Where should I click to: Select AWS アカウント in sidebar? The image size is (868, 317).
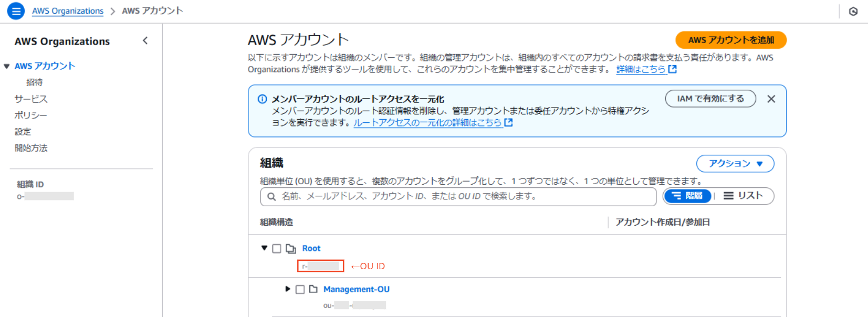click(45, 66)
